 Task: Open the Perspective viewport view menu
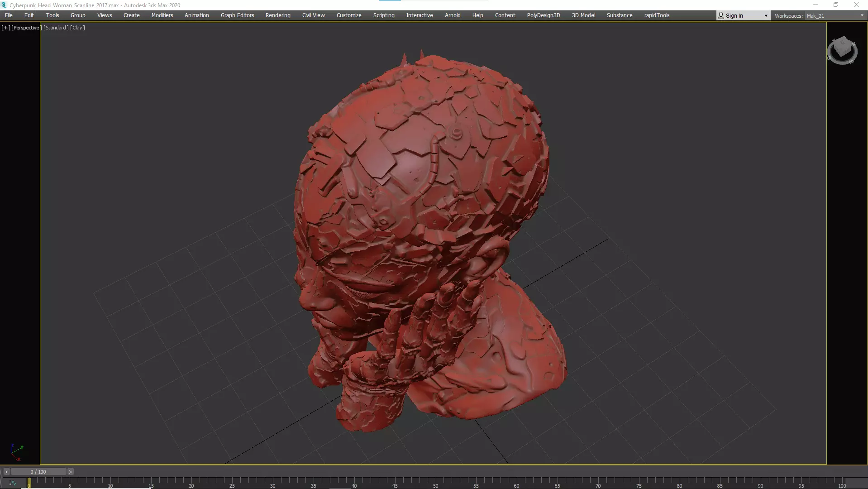tap(26, 28)
